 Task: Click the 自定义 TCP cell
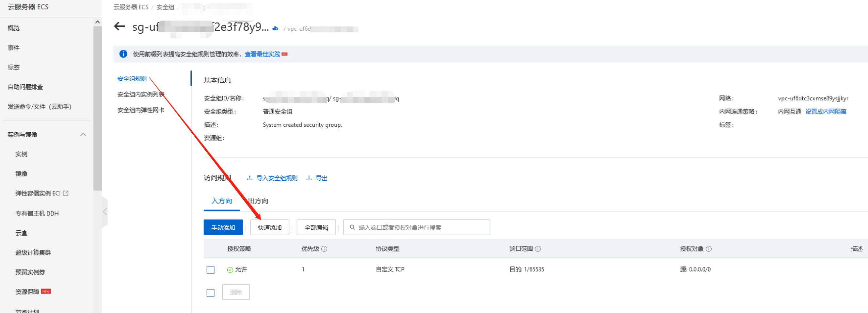390,270
